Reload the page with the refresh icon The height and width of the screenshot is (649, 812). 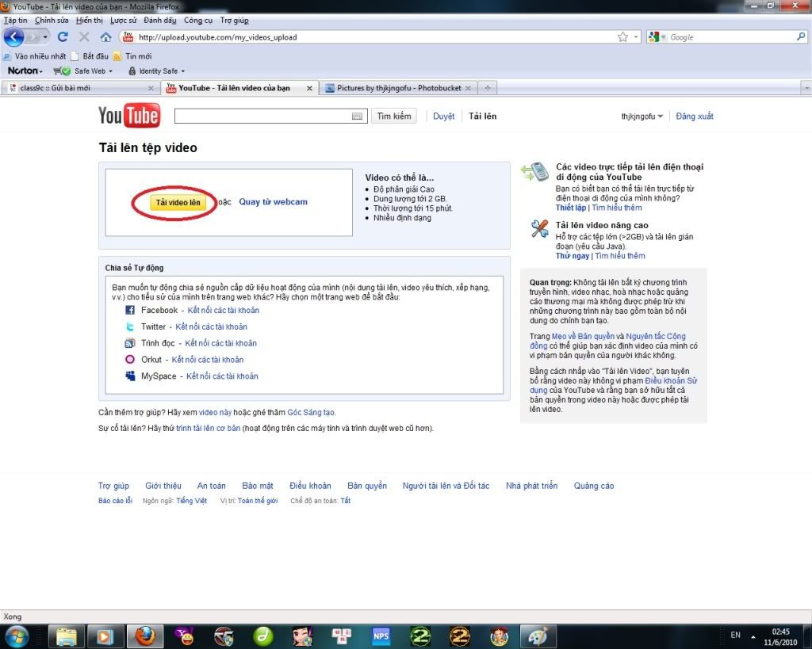[63, 36]
